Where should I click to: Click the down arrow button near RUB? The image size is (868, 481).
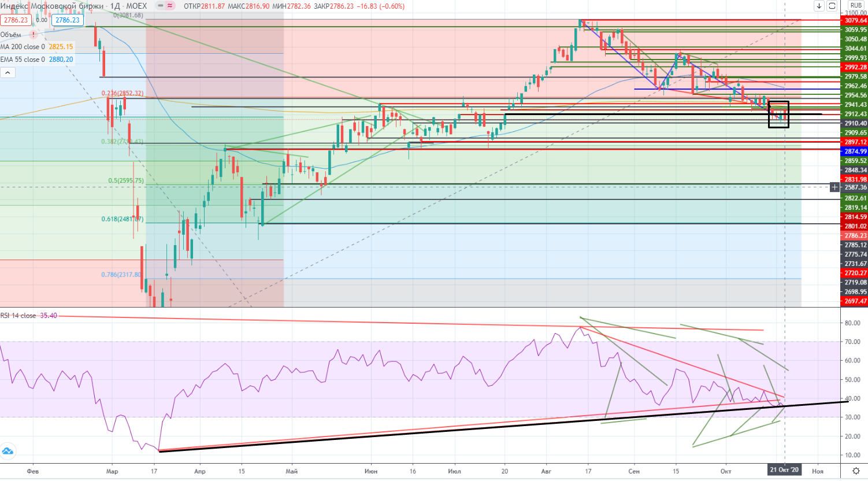point(819,6)
